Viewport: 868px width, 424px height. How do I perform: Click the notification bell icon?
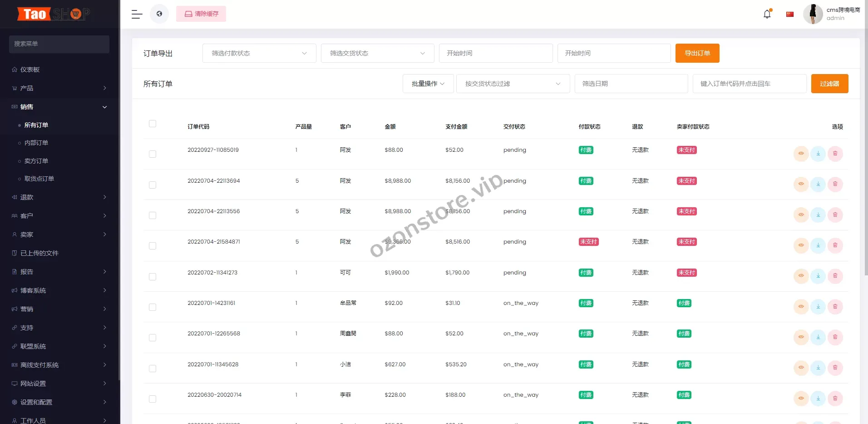tap(767, 14)
